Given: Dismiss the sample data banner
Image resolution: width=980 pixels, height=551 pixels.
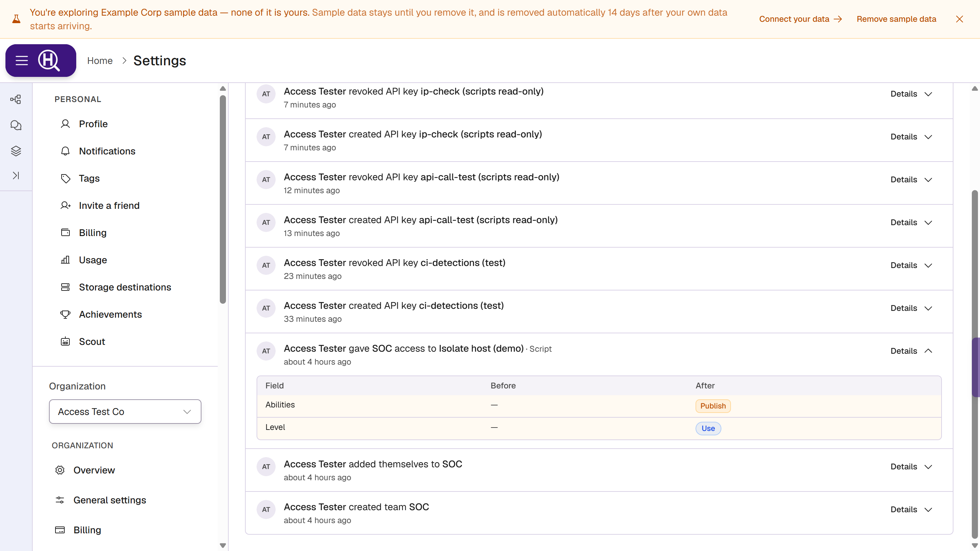Looking at the screenshot, I should coord(960,19).
